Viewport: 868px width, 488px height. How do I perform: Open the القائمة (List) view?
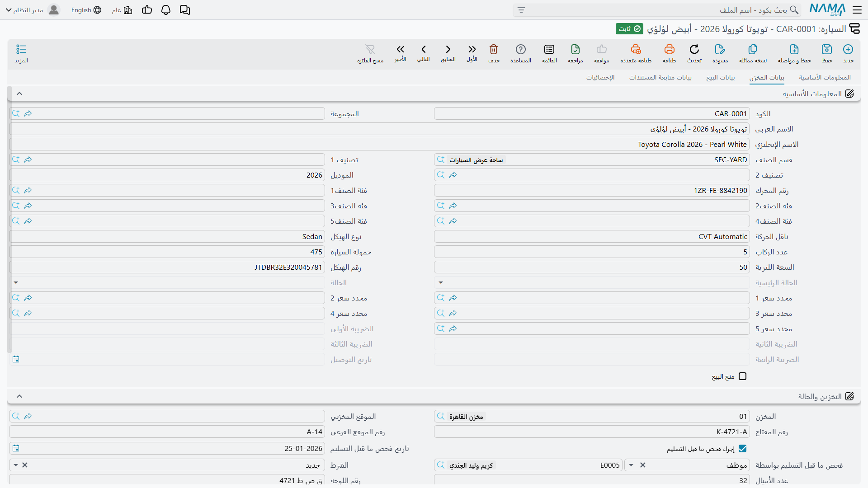[x=549, y=53]
